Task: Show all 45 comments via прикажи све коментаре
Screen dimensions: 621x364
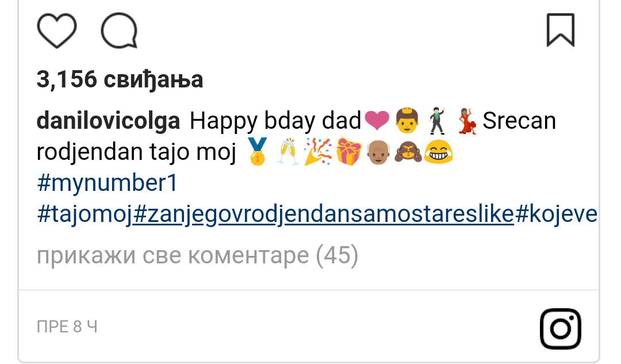Action: tap(197, 255)
